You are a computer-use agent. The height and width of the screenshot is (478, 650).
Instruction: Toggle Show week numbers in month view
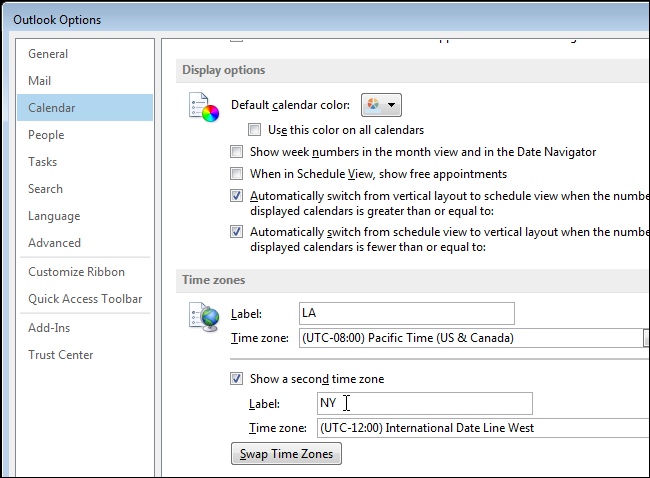pyautogui.click(x=236, y=152)
